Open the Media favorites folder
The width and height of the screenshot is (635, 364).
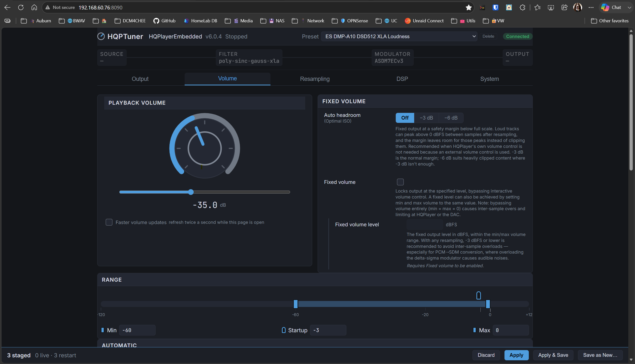point(239,21)
